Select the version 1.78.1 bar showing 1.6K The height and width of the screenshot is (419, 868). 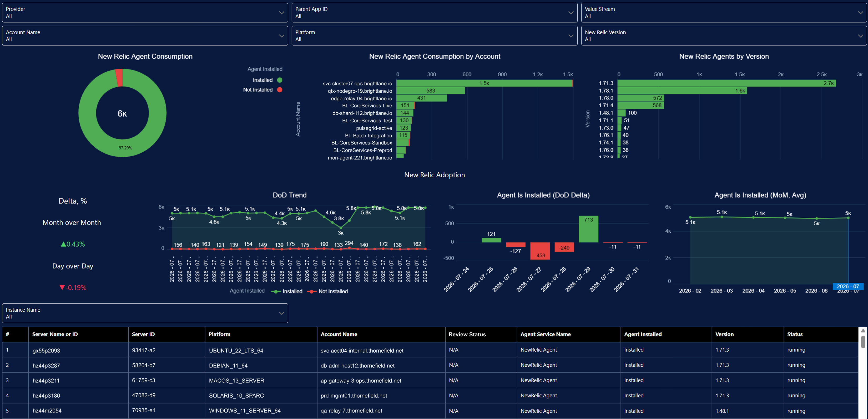[682, 90]
